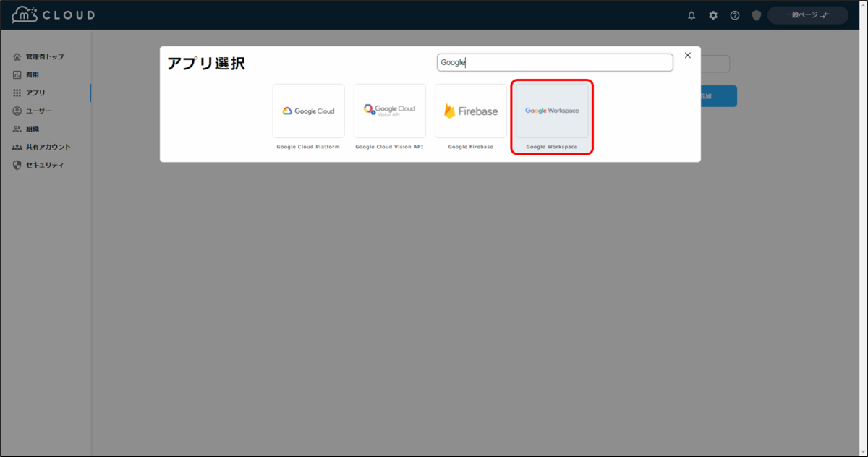Click the group icon beside 組織
The height and width of the screenshot is (457, 868).
point(17,129)
